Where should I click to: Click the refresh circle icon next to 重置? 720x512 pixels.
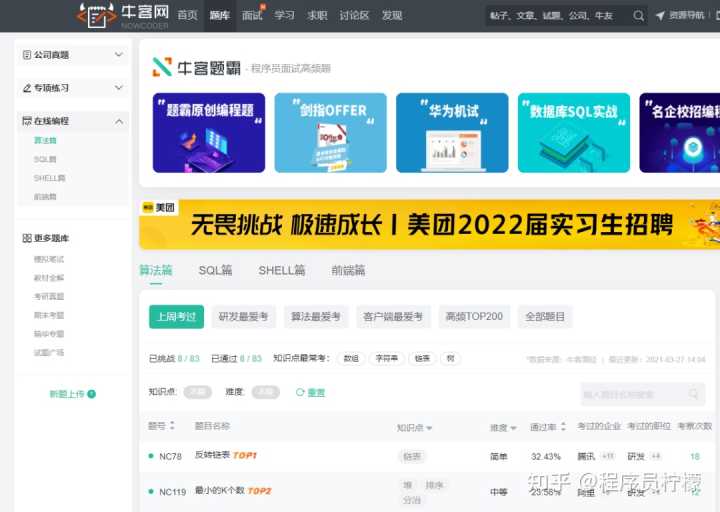tap(300, 393)
